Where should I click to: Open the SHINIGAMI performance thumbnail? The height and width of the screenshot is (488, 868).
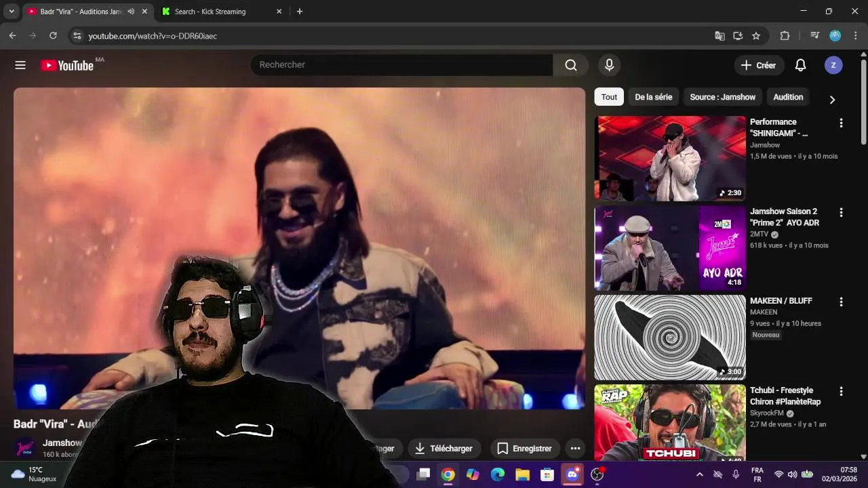[x=670, y=159]
